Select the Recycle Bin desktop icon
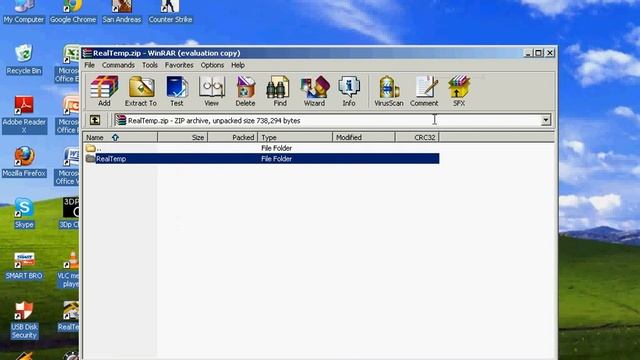Screen dimensions: 640x360 pos(24,60)
